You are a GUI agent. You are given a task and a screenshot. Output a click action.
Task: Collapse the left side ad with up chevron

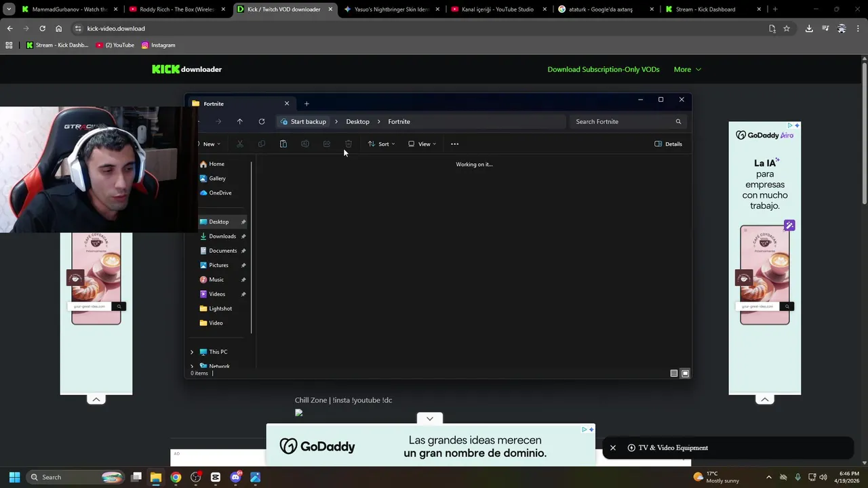(96, 399)
